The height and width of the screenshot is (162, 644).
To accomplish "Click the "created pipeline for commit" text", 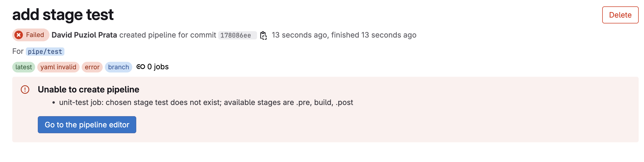I will [168, 35].
